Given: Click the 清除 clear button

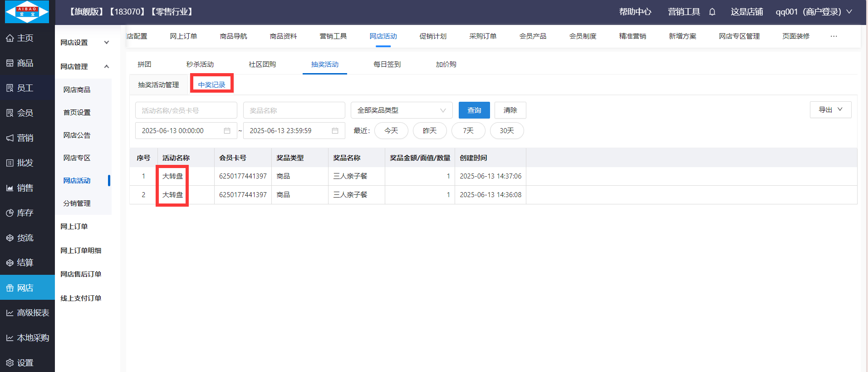Looking at the screenshot, I should pos(510,110).
